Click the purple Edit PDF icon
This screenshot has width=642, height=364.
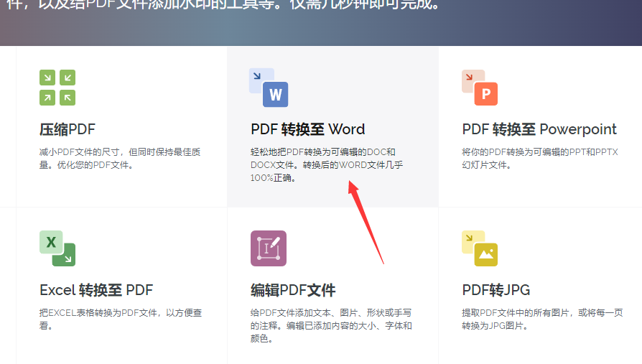tap(269, 248)
